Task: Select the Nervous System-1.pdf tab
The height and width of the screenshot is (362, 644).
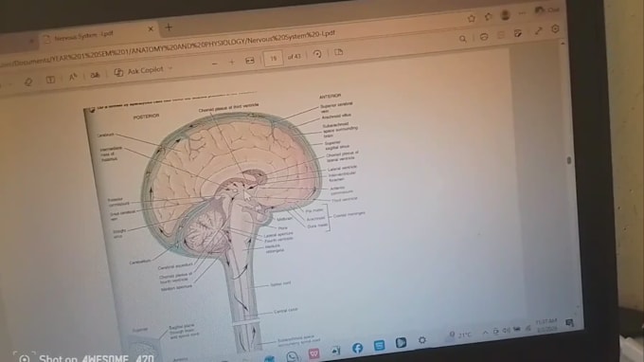Action: pyautogui.click(x=84, y=36)
